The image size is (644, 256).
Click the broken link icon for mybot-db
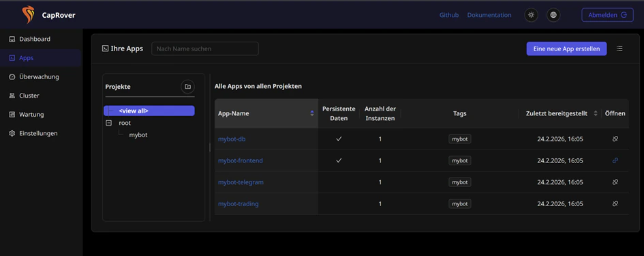pos(615,139)
